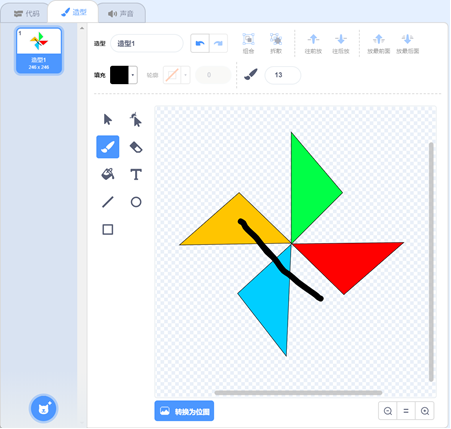The height and width of the screenshot is (429, 451).
Task: Click the brush size field showing 13
Action: [x=283, y=75]
